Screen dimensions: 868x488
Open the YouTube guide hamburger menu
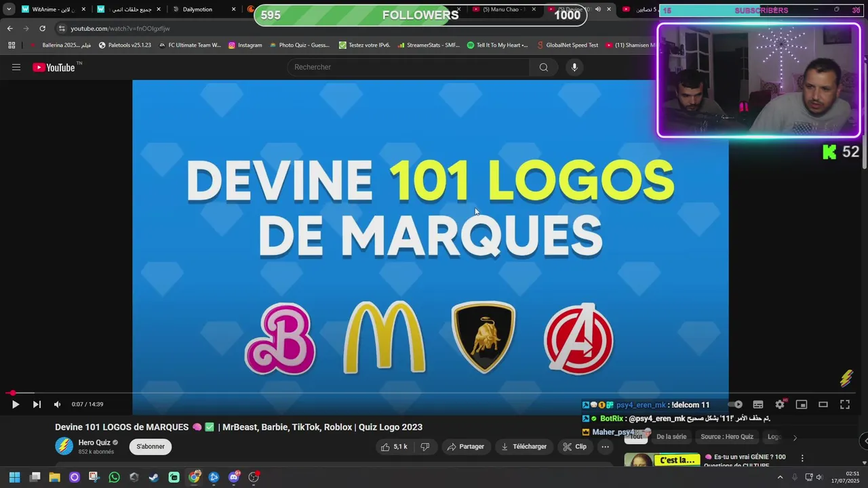click(16, 67)
